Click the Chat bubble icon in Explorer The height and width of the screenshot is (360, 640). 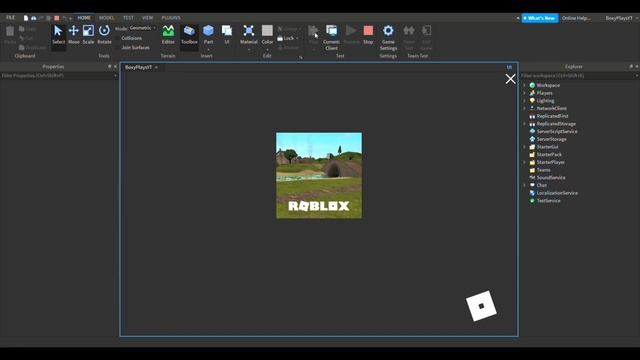point(532,185)
